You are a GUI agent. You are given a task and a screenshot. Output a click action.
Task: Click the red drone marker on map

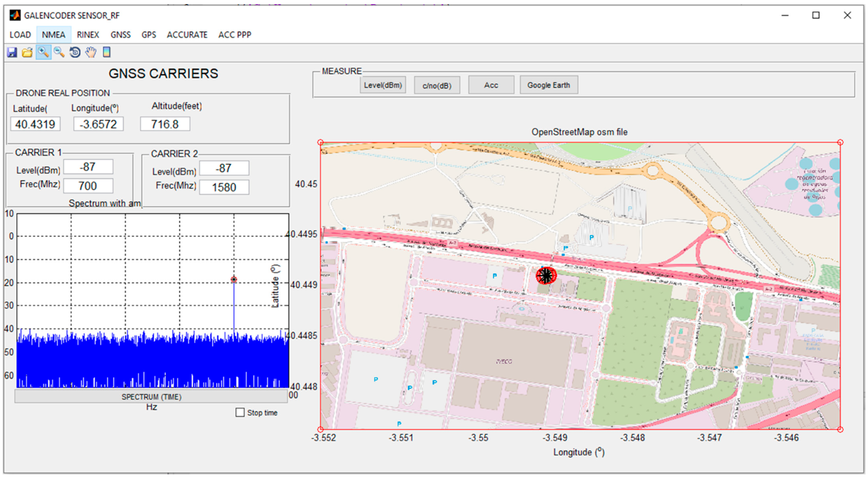546,276
